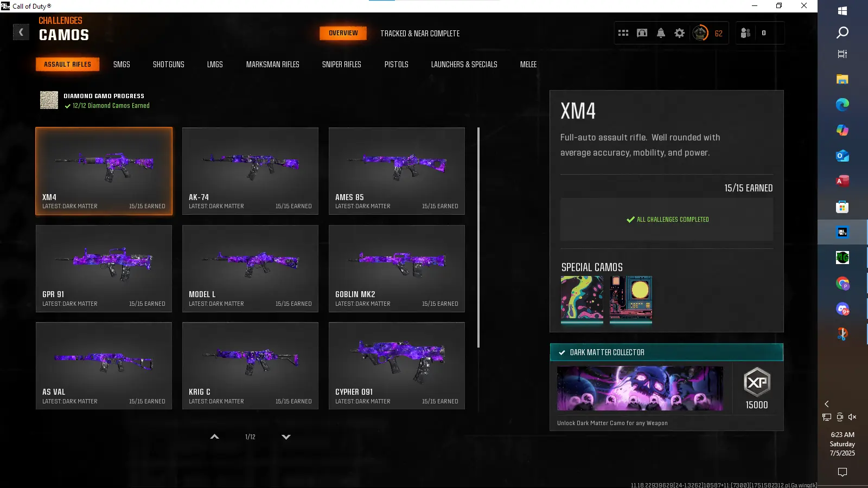
Task: Select the Cypher 091 weapon card
Action: point(397,366)
